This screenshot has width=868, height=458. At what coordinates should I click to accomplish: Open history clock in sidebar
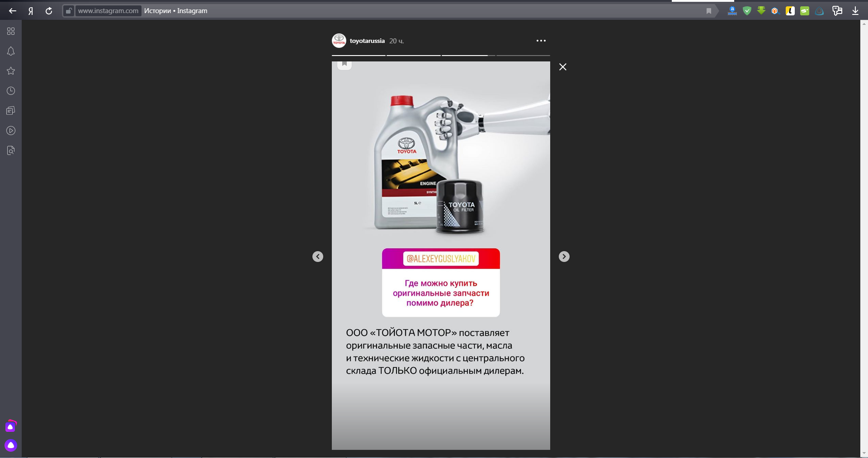11,91
